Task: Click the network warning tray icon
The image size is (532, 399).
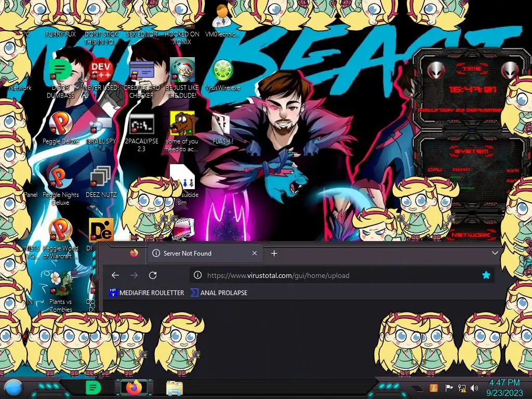Action: pyautogui.click(x=462, y=388)
